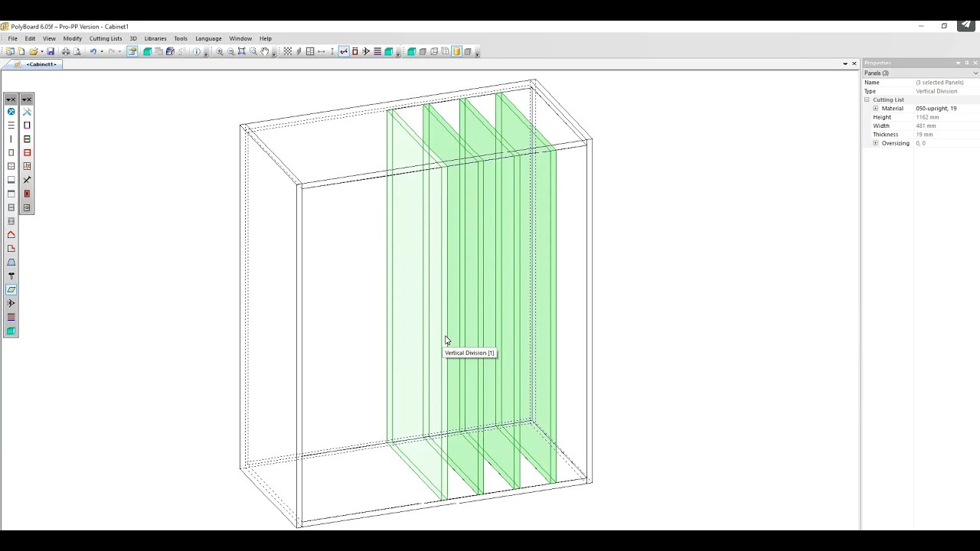Image resolution: width=980 pixels, height=551 pixels.
Task: Click the red house-shaped tool icon
Action: tap(11, 235)
